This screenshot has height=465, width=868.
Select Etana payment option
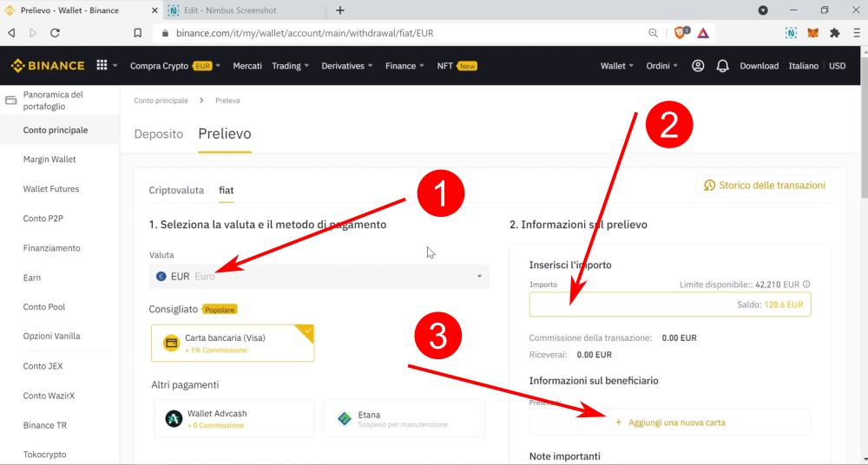coord(404,418)
